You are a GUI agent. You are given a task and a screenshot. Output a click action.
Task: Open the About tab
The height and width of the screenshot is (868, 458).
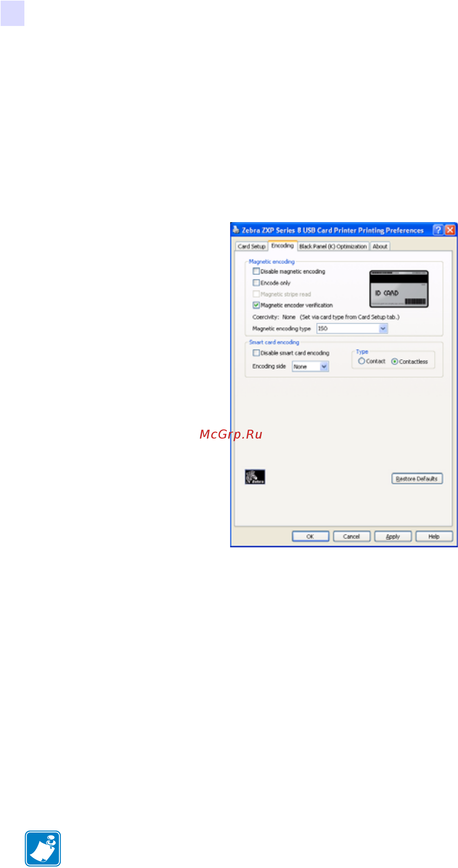[x=380, y=246]
